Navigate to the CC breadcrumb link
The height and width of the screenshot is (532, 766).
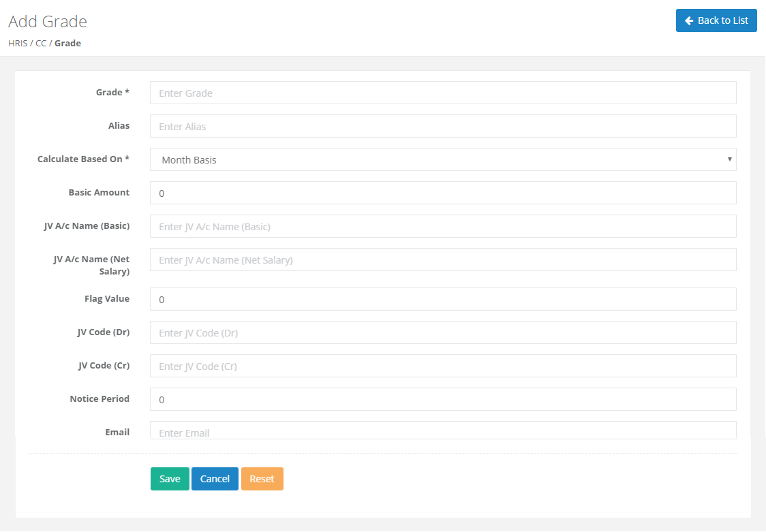click(x=41, y=43)
